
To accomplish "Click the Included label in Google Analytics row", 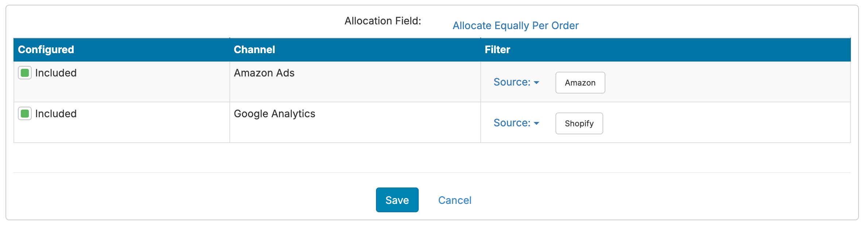I will point(56,114).
